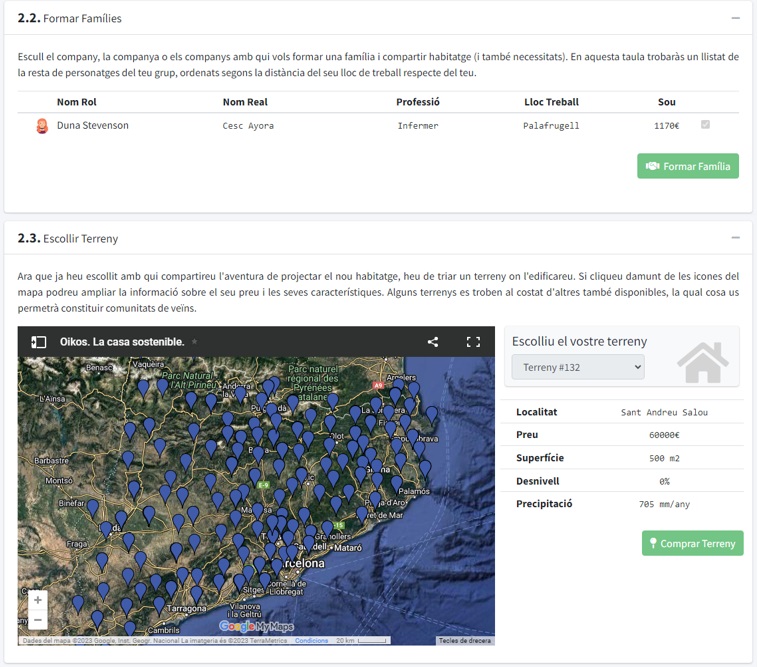Open the Terreny #132 dropdown
Image resolution: width=758 pixels, height=667 pixels.
(x=578, y=368)
